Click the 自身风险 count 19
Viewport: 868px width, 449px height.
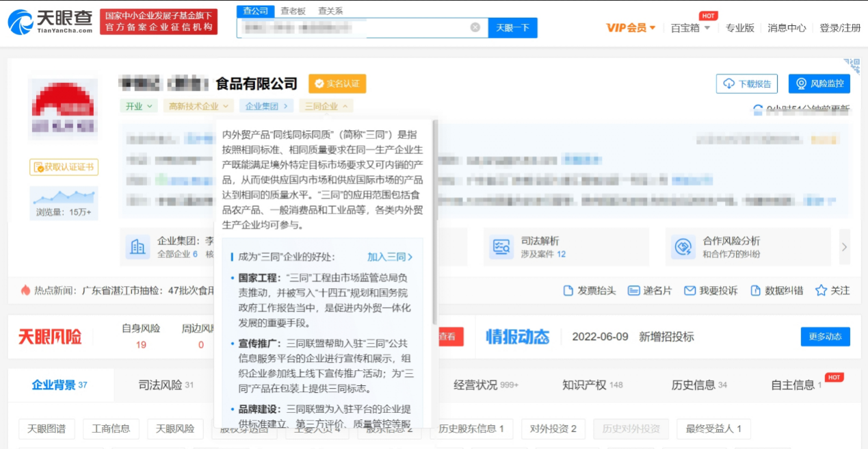point(141,344)
